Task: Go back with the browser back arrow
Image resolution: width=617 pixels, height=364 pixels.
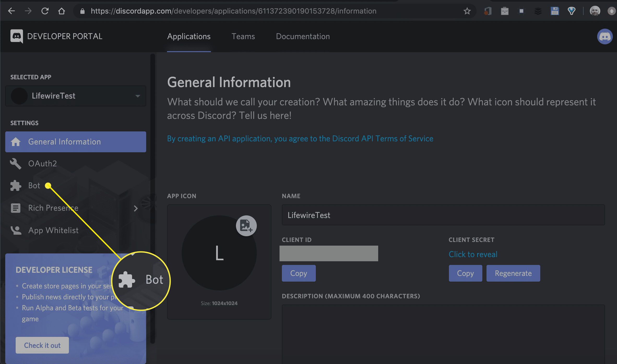Action: click(x=11, y=11)
